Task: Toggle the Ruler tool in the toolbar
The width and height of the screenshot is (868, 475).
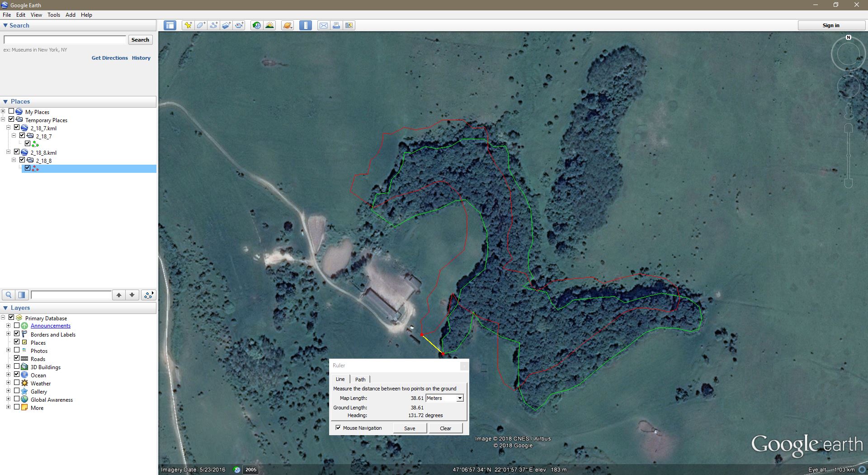Action: pyautogui.click(x=306, y=25)
